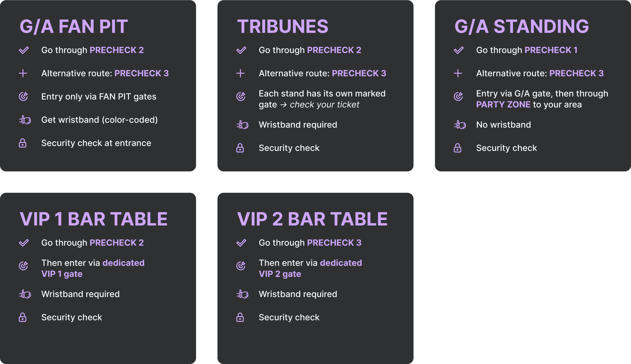Click the checkmark icon in G/A FAN PIT card
The image size is (631, 364).
pos(24,50)
